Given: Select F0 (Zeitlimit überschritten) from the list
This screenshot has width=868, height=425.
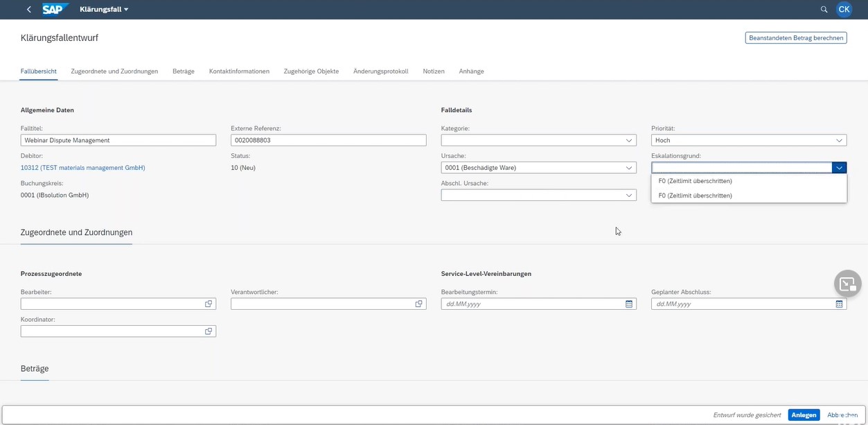Looking at the screenshot, I should (x=695, y=180).
